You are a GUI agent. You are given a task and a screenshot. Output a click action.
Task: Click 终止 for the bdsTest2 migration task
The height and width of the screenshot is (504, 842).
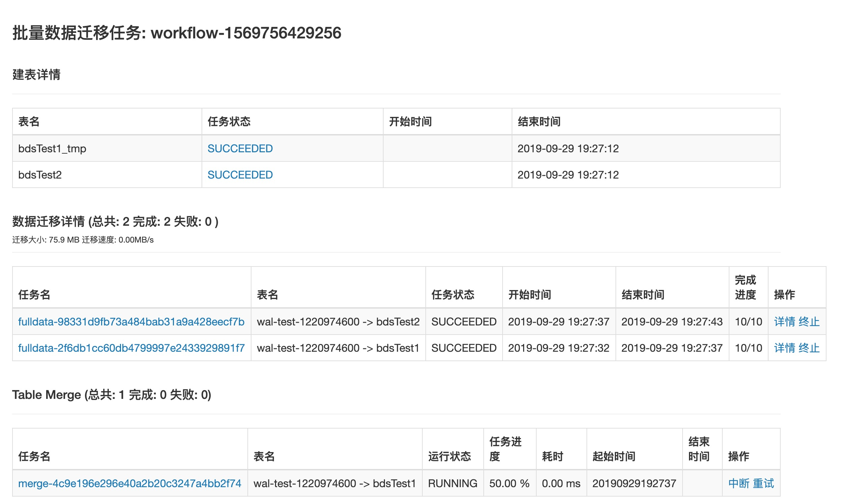[809, 321]
